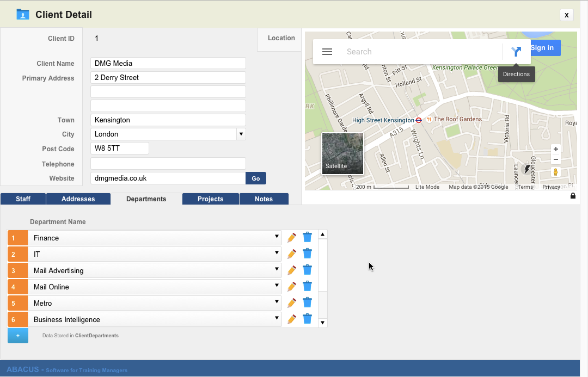The height and width of the screenshot is (377, 588).
Task: Expand the IT department dropdown
Action: pos(277,252)
